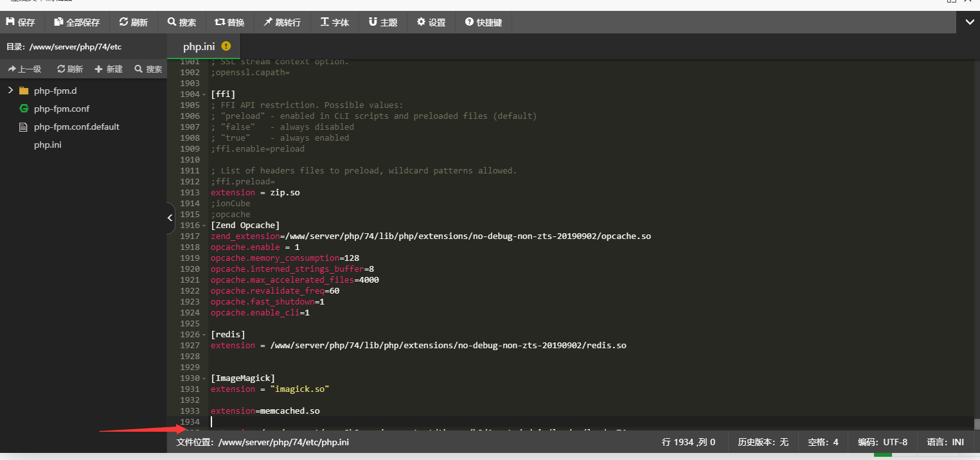Click the zend_extension opcache.so path line

point(431,236)
